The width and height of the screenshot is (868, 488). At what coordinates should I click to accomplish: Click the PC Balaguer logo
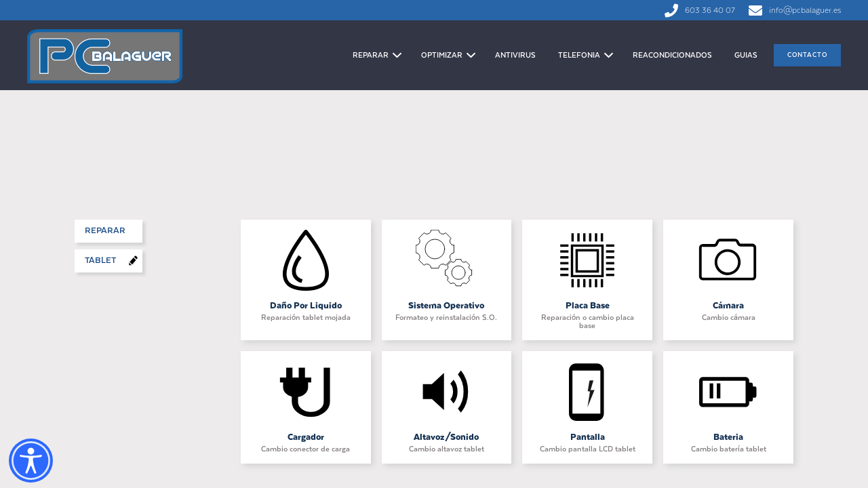105,56
